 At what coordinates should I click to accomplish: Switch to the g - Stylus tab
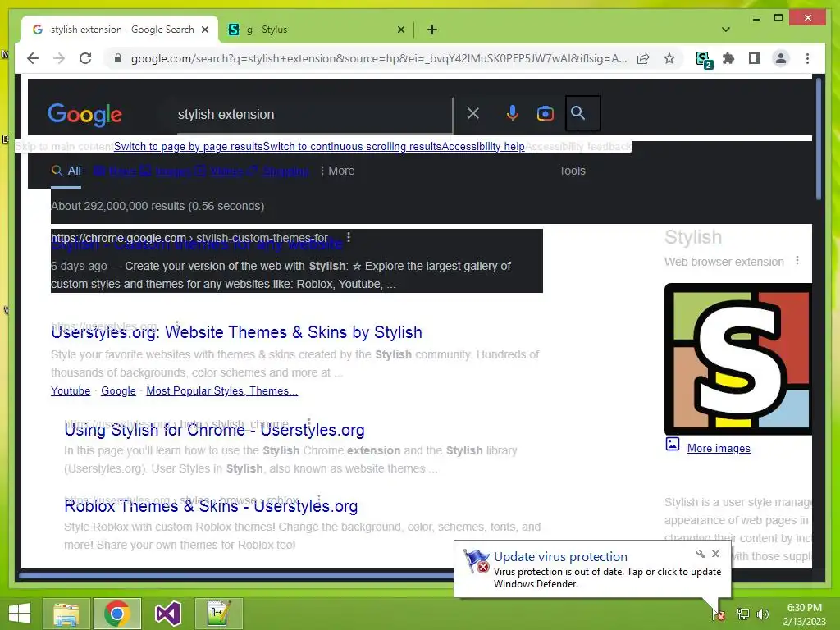tap(316, 30)
